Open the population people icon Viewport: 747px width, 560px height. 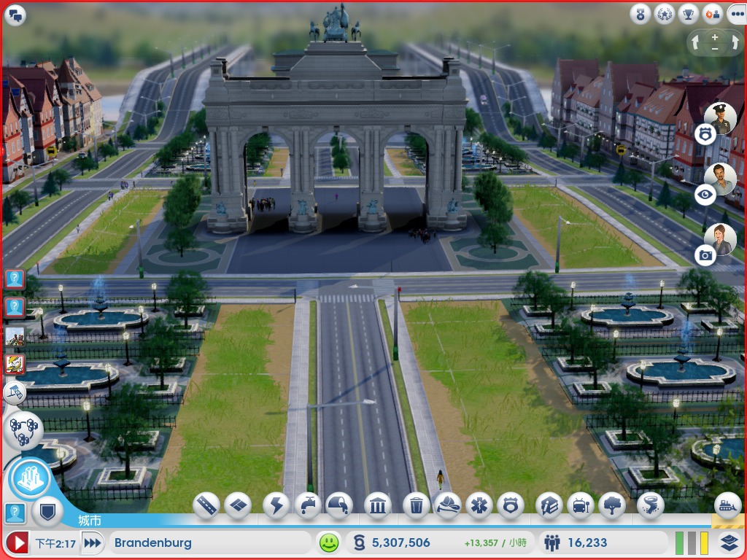(x=552, y=542)
